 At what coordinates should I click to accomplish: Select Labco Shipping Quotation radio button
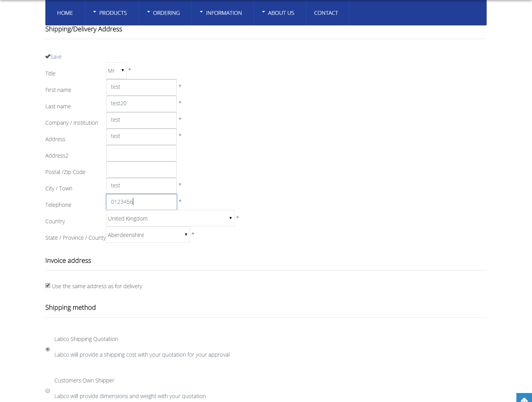pos(48,349)
